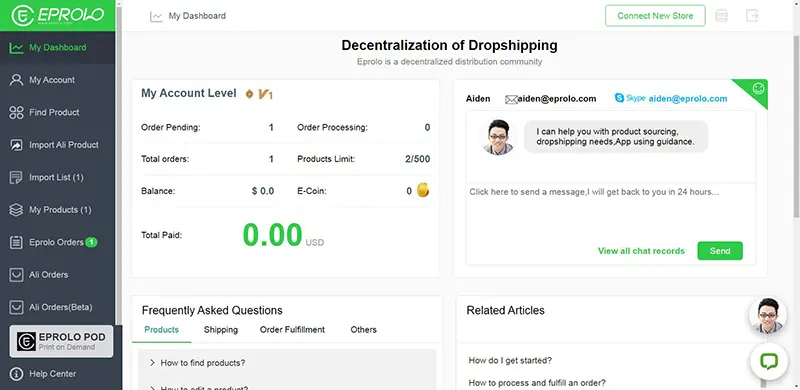Click the Related Articles heading
Image resolution: width=800 pixels, height=390 pixels.
click(506, 310)
